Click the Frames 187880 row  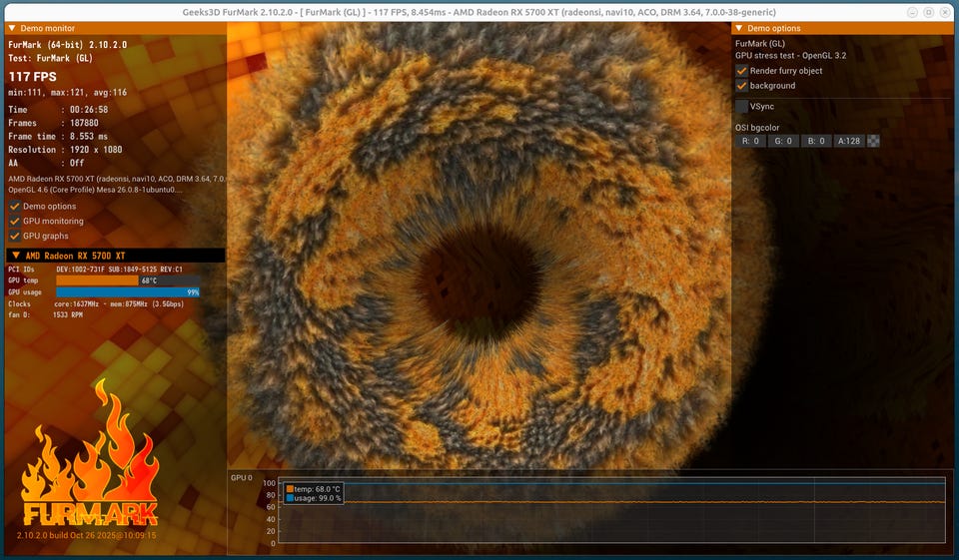point(53,123)
